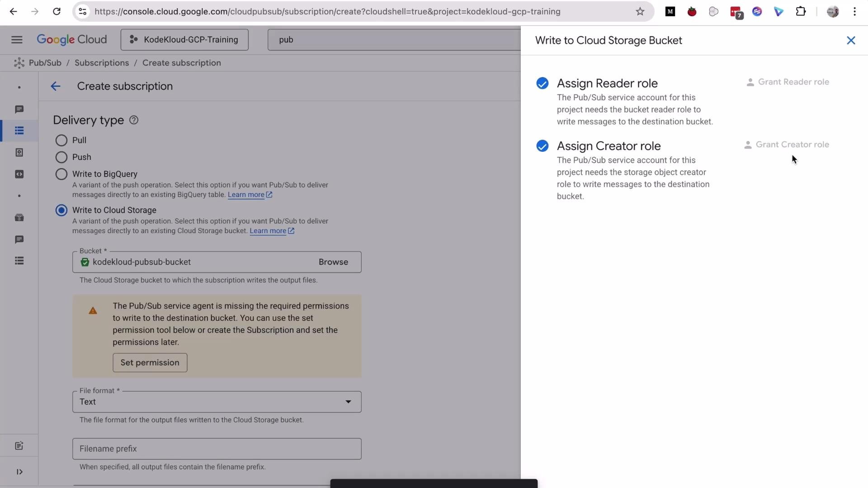
Task: Click the Assign Reader role check icon
Action: pyautogui.click(x=542, y=84)
